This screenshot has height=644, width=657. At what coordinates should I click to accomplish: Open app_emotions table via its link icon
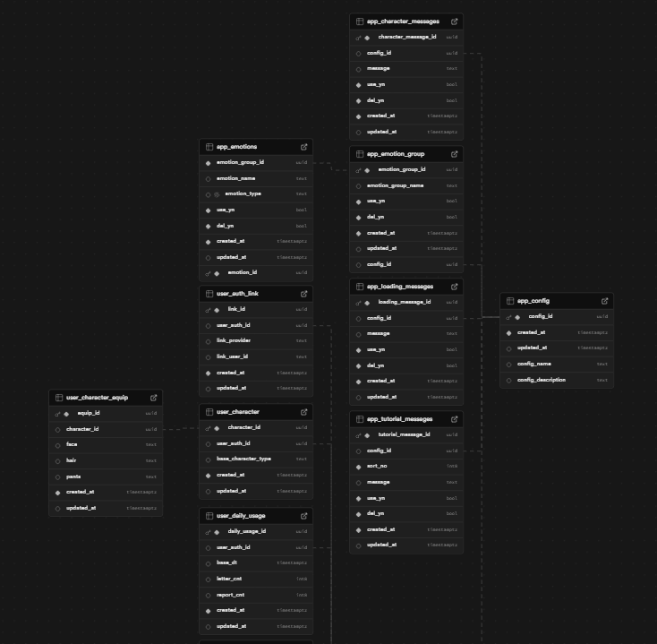point(303,146)
